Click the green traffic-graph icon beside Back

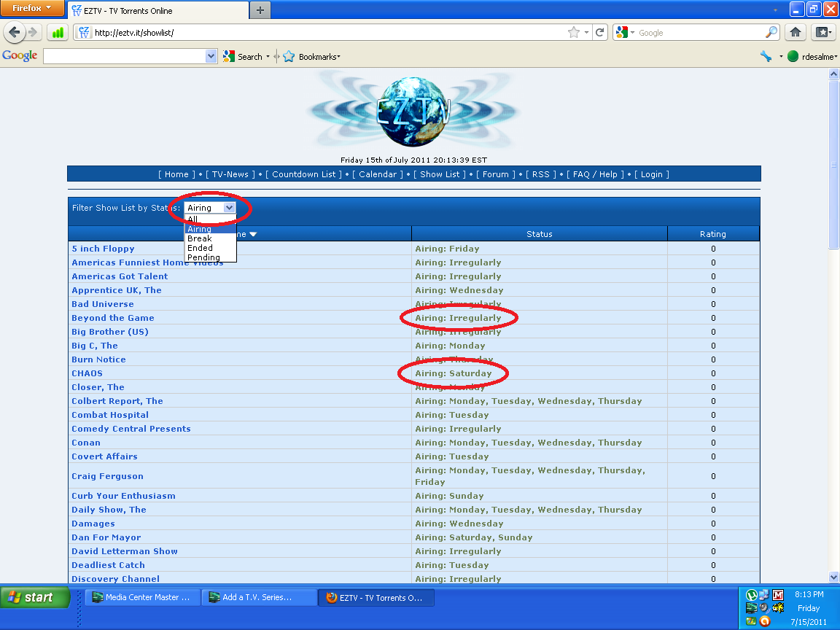click(x=57, y=32)
